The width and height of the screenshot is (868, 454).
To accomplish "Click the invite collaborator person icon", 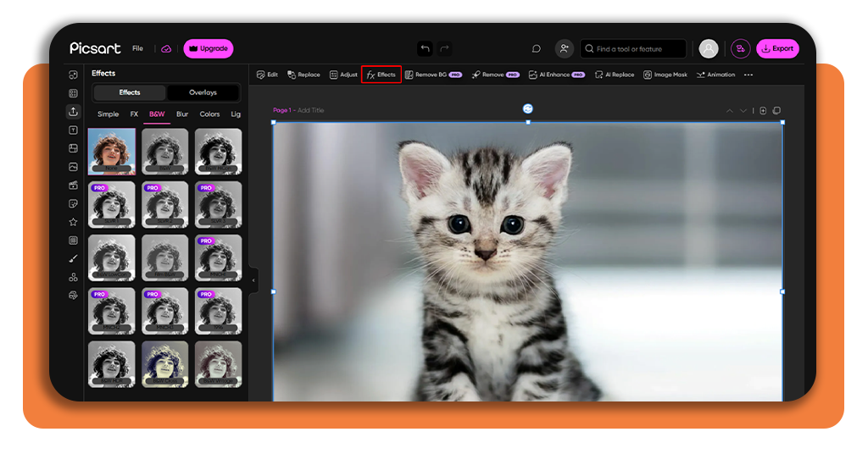I will tap(564, 48).
